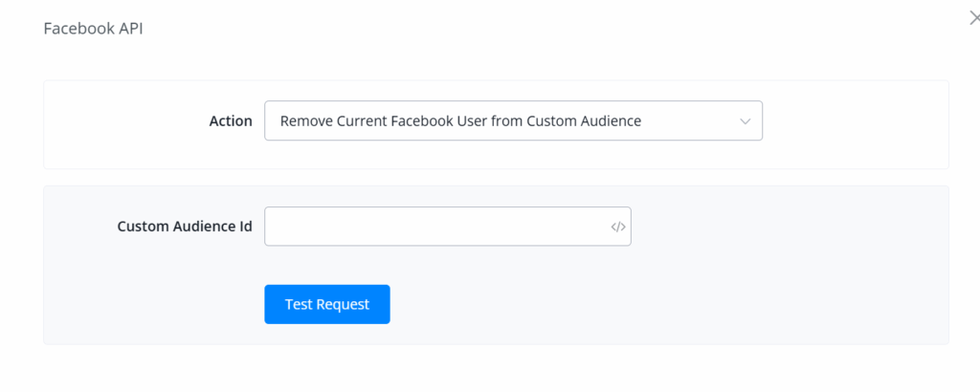980x392 pixels.
Task: Click the Facebook API dialog title
Action: click(x=94, y=29)
